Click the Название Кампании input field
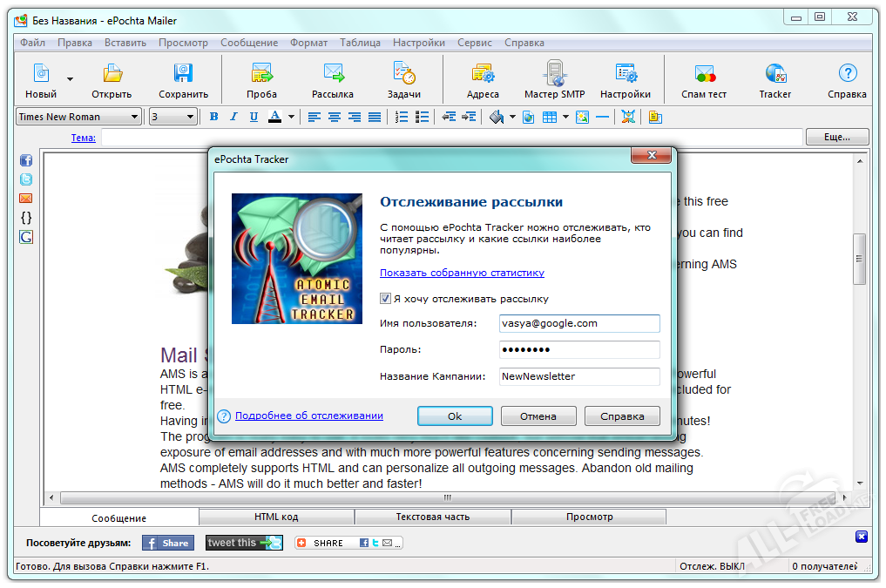 tap(578, 376)
